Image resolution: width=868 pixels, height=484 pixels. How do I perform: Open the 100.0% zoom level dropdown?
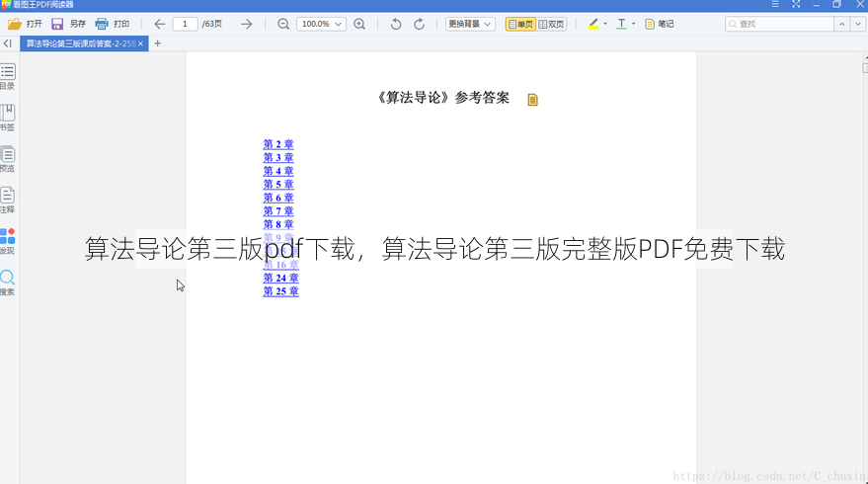[321, 24]
